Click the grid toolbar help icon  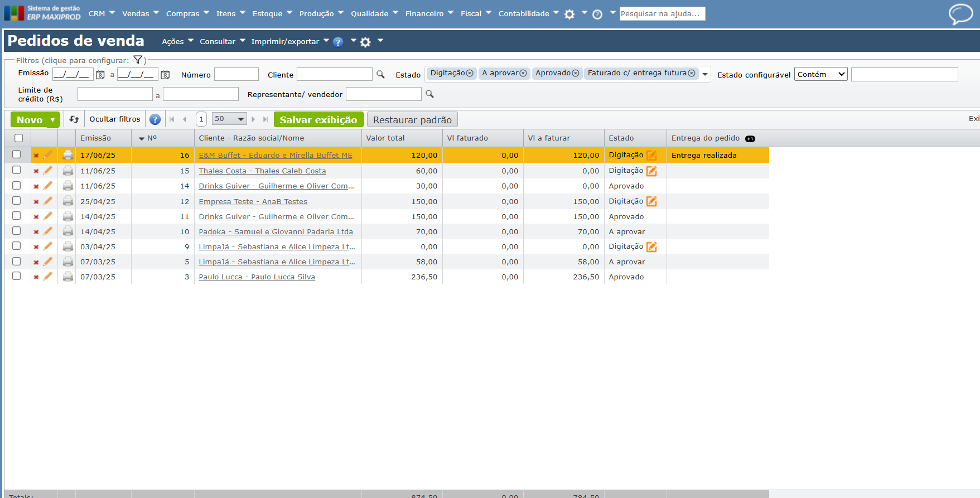(x=155, y=119)
